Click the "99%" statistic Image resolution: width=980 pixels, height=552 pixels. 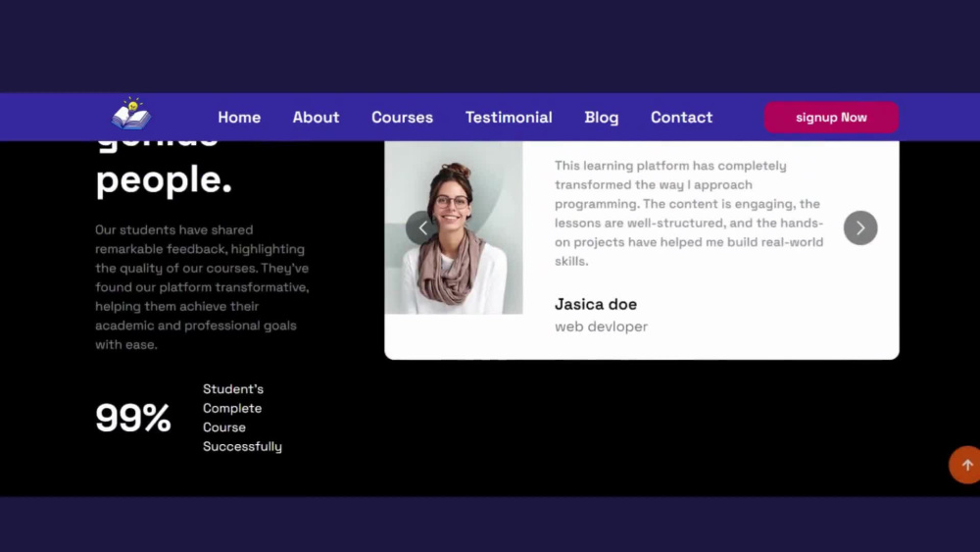click(x=133, y=418)
